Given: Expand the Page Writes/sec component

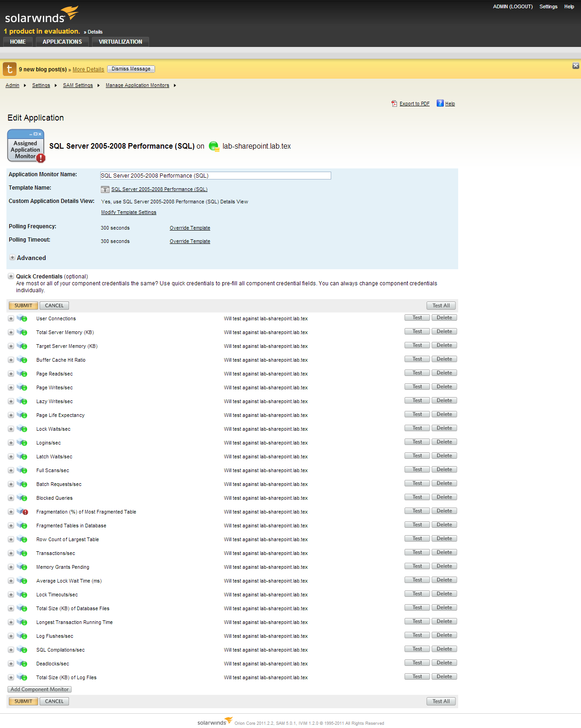Looking at the screenshot, I should click(11, 387).
